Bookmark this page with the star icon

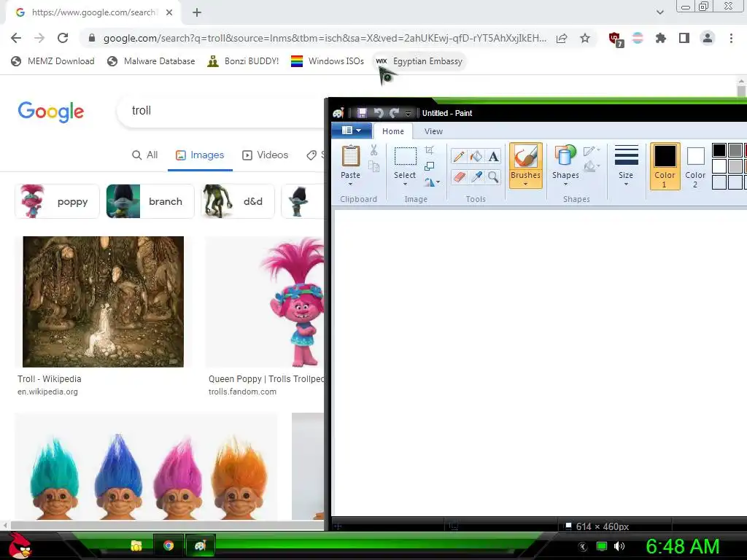coord(585,38)
